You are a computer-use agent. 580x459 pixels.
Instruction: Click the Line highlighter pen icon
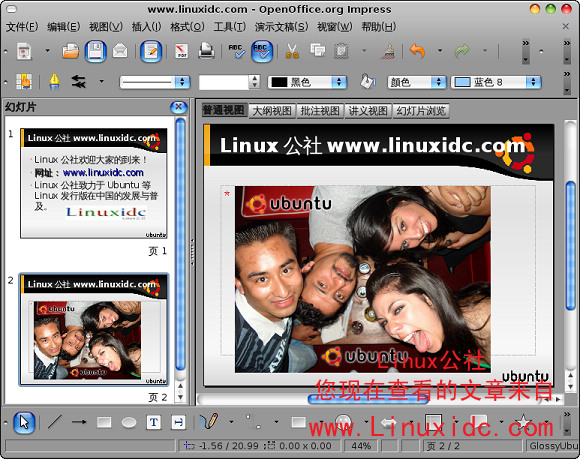pyautogui.click(x=54, y=82)
